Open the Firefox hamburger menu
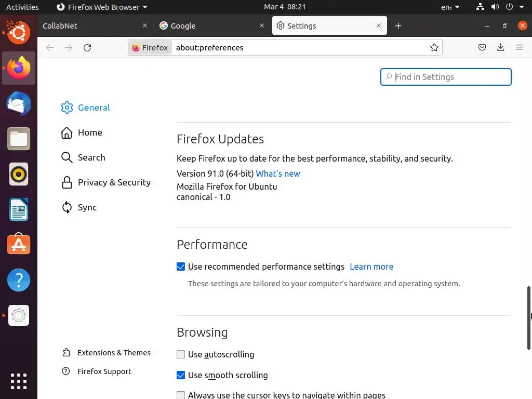532x399 pixels. pos(520,48)
